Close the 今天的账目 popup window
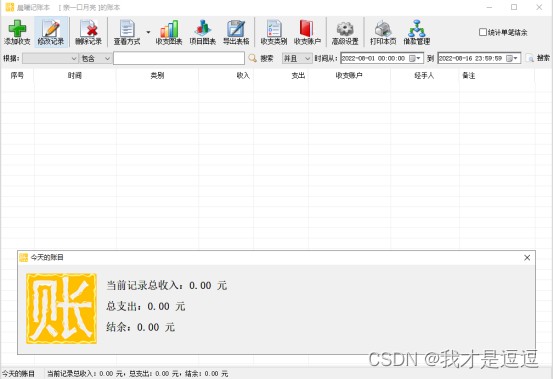Screen dimensions: 554x379 (x=527, y=258)
